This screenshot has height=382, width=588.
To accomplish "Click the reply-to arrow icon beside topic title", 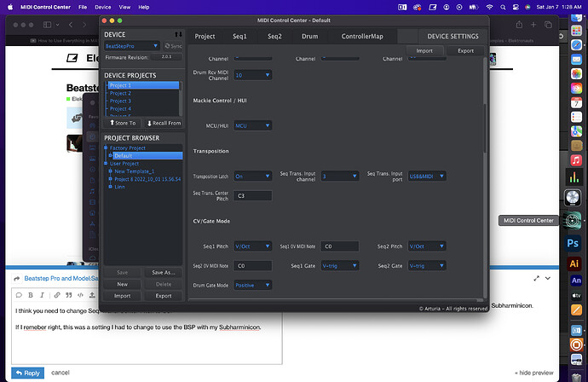I will click(16, 279).
